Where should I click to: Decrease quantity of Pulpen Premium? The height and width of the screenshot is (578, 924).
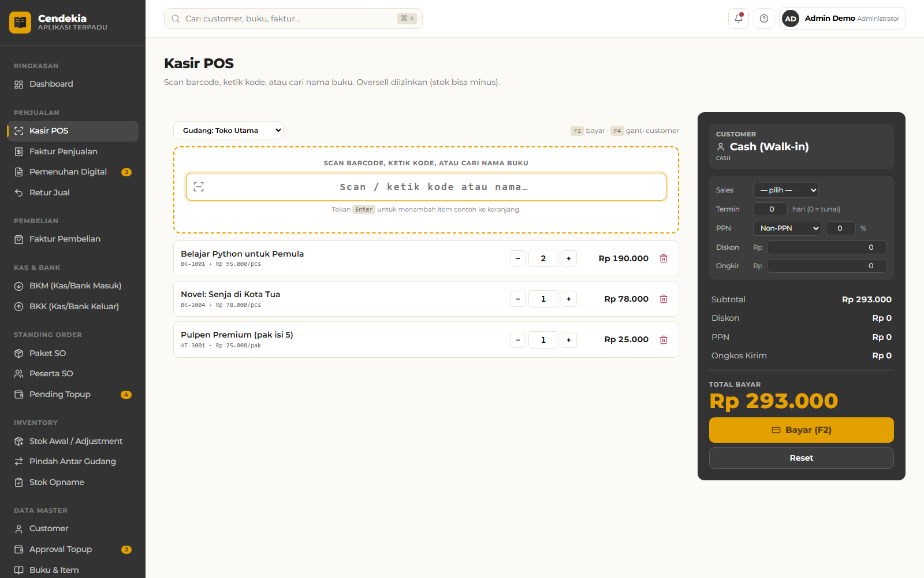click(518, 340)
